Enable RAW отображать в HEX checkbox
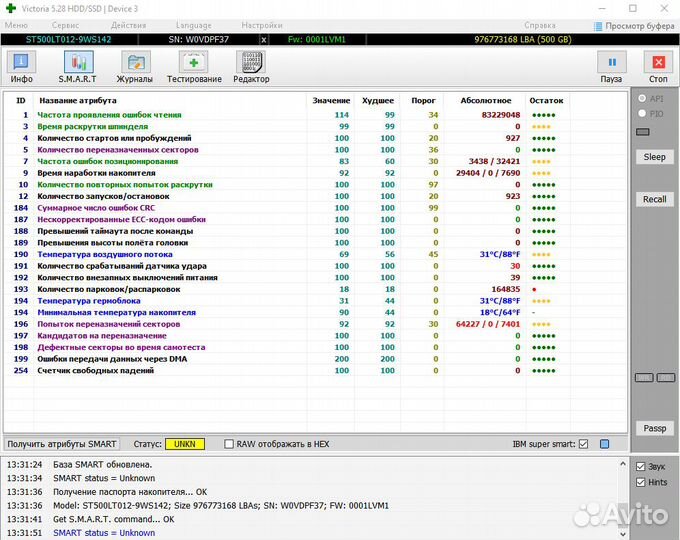This screenshot has height=540, width=680. (x=230, y=444)
